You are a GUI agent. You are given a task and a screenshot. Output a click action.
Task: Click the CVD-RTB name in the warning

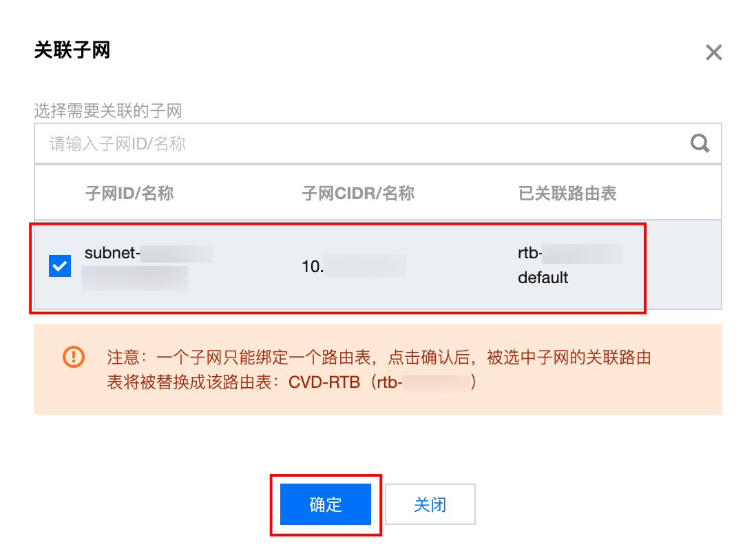point(324,382)
